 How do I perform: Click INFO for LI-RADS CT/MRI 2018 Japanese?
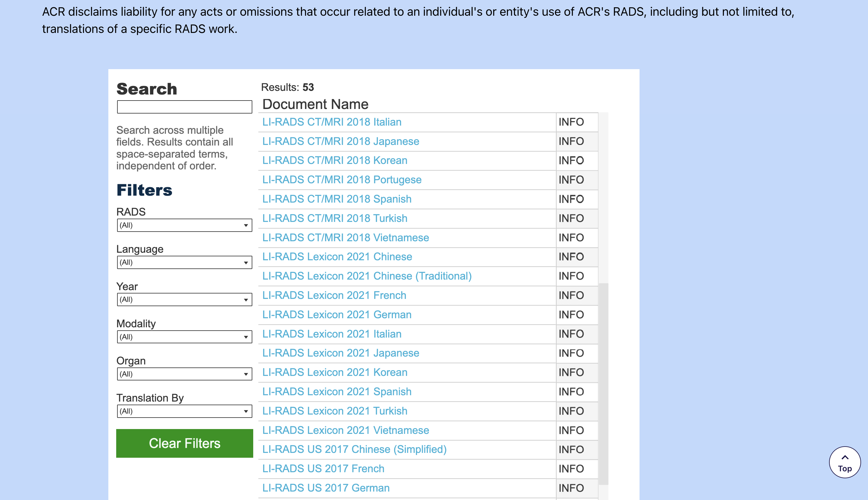[571, 141]
